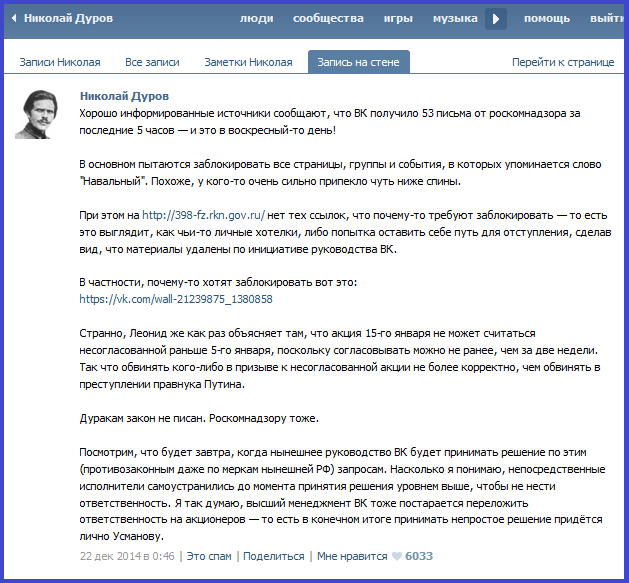Open the помощь menu item
This screenshot has width=629, height=583.
(547, 18)
